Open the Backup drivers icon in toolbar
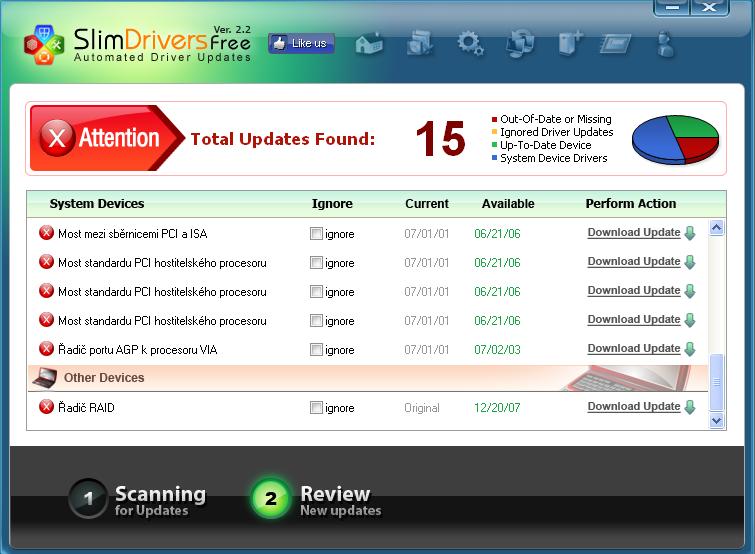The image size is (755, 554). [x=419, y=43]
